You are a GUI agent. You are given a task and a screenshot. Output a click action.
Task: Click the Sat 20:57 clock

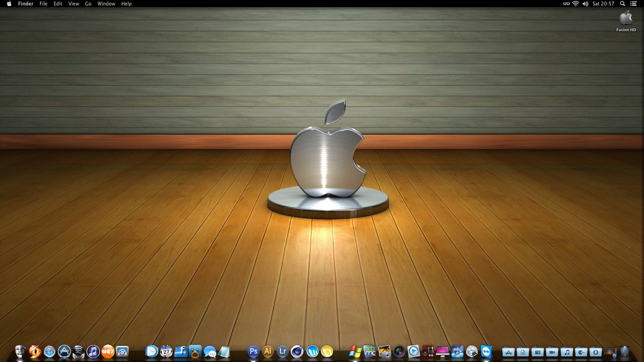[603, 4]
